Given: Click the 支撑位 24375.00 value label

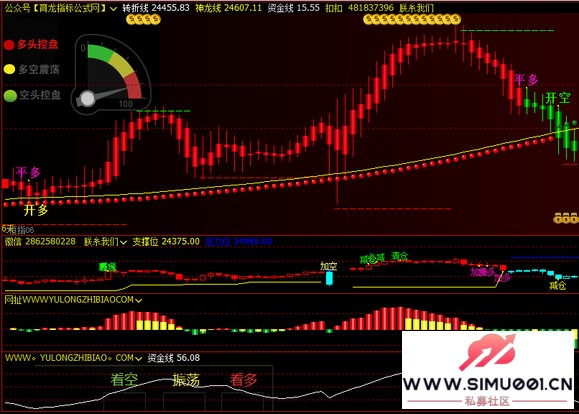Looking at the screenshot, I should coord(166,242).
